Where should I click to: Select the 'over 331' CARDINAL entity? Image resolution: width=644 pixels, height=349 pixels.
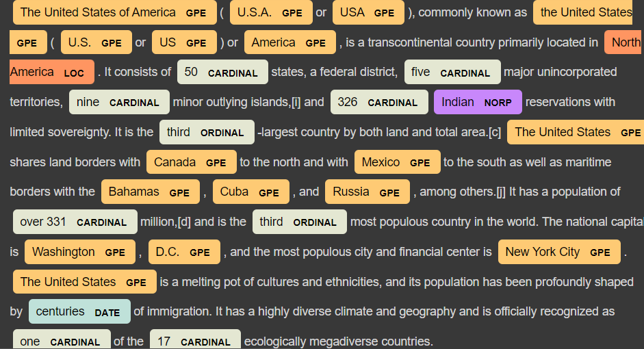coord(75,222)
